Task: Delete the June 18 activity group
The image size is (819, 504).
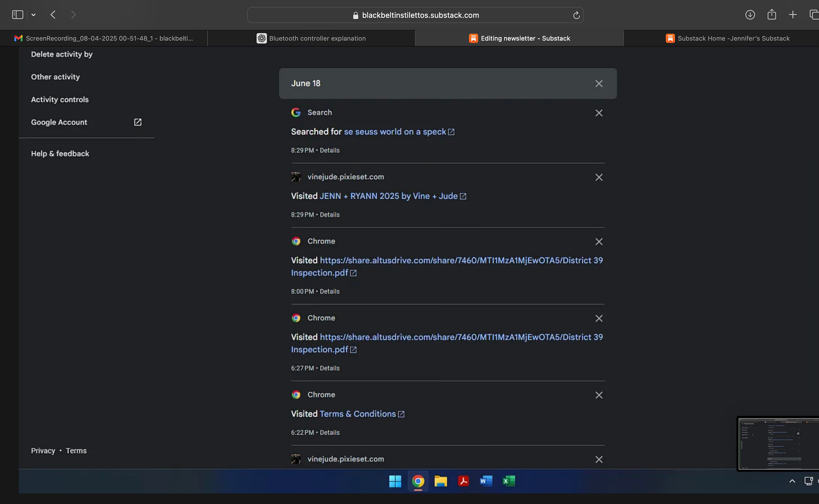Action: pos(599,84)
